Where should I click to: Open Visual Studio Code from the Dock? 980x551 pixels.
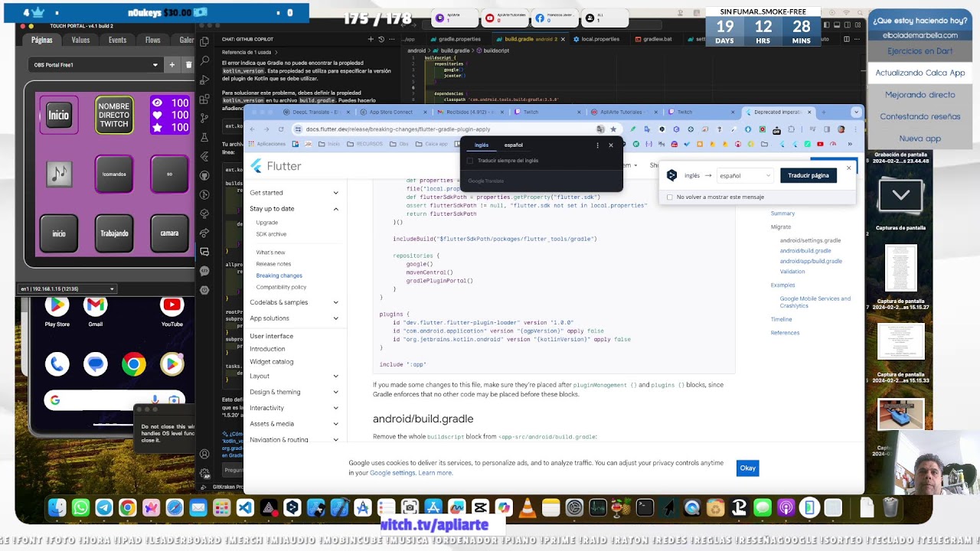[245, 507]
